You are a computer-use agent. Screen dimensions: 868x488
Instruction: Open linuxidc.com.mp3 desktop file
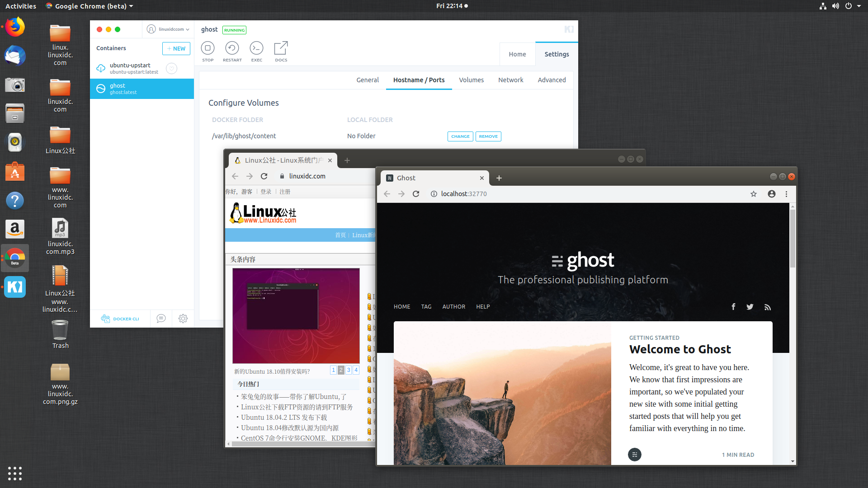(x=60, y=237)
